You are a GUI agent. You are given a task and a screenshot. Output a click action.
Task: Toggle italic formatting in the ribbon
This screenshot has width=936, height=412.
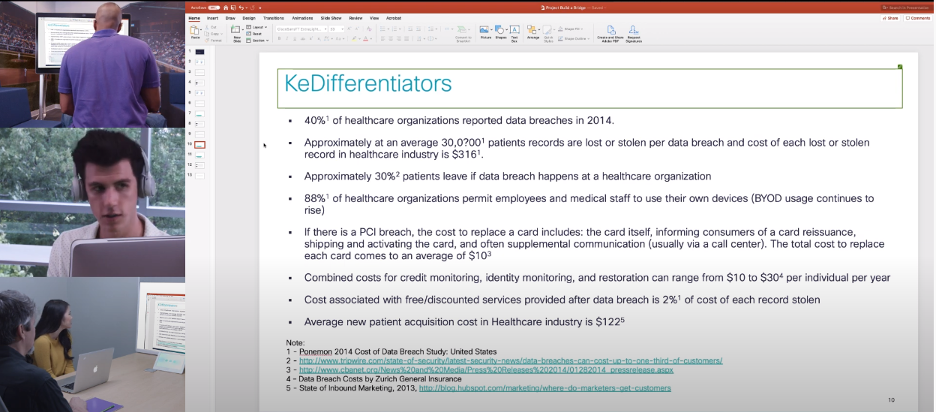285,38
